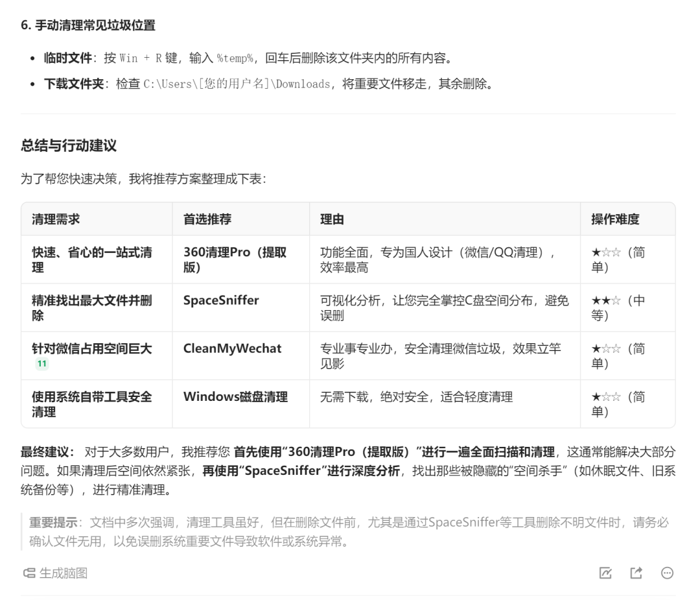Click the Win + R key text

[141, 58]
